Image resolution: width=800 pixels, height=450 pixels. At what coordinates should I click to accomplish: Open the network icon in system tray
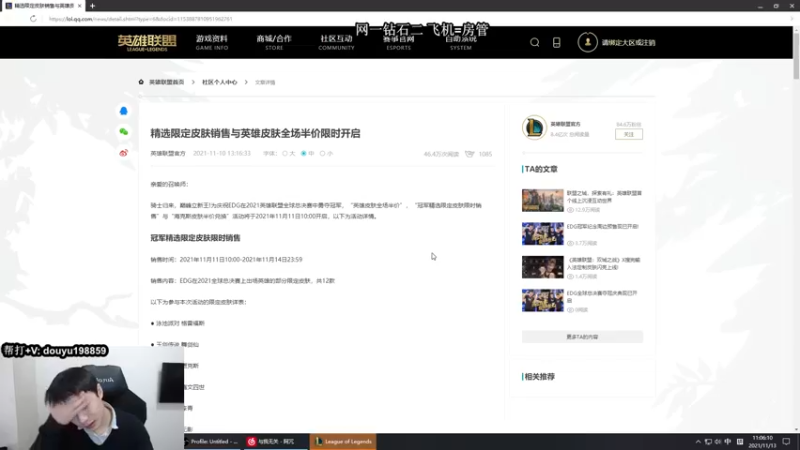coord(708,442)
